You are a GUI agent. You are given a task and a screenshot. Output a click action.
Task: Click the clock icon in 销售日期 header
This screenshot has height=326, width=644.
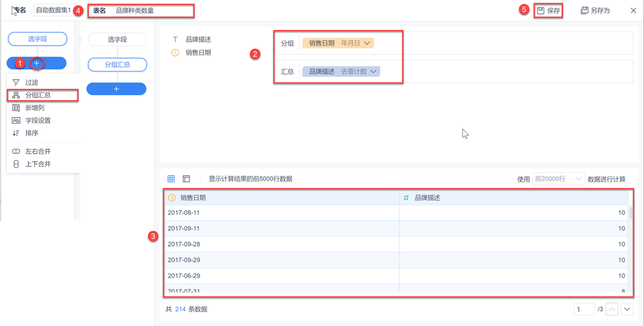click(x=172, y=198)
